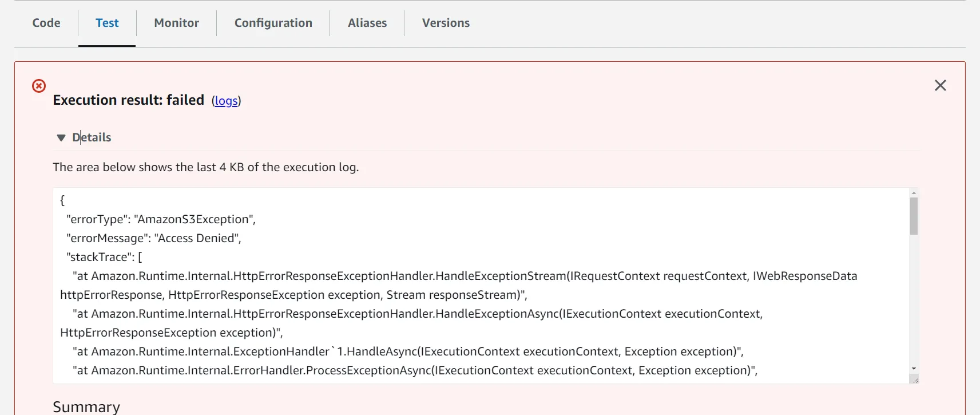The height and width of the screenshot is (415, 980).
Task: Click the Details disclosure triangle
Action: tap(61, 137)
